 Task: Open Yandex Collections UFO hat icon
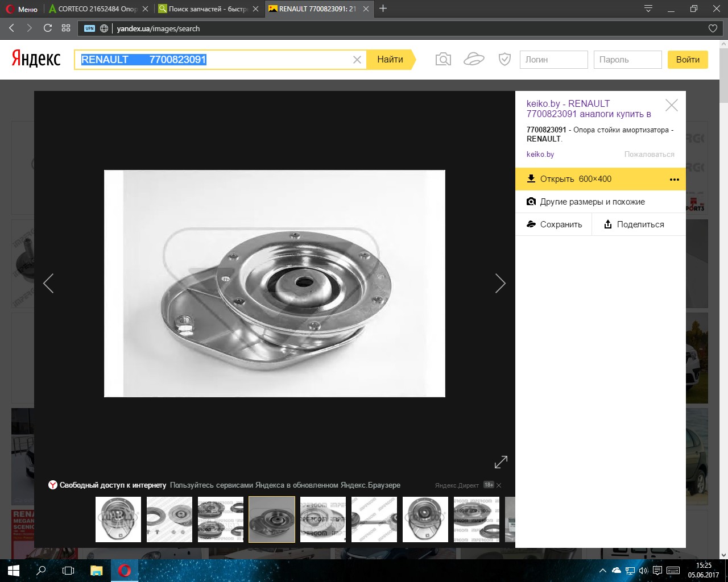tap(474, 59)
